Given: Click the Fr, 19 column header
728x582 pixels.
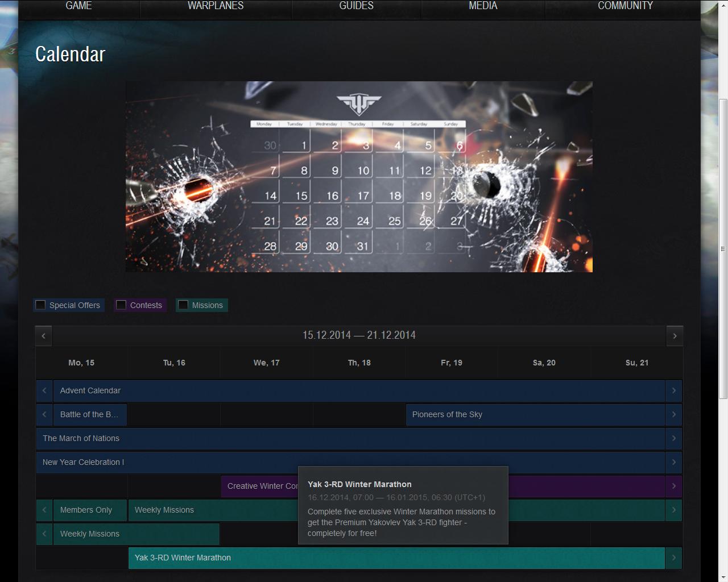Looking at the screenshot, I should 452,363.
